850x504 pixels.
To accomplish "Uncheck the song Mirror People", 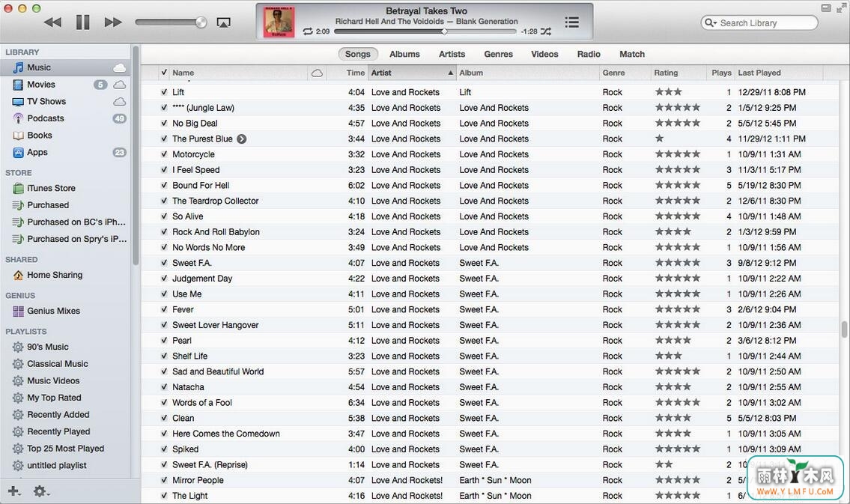I will tap(164, 480).
